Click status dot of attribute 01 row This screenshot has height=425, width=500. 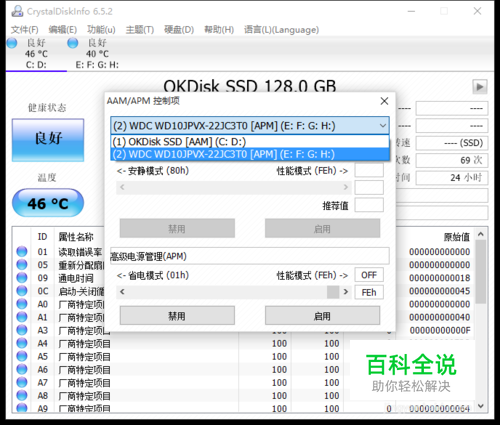(22, 251)
